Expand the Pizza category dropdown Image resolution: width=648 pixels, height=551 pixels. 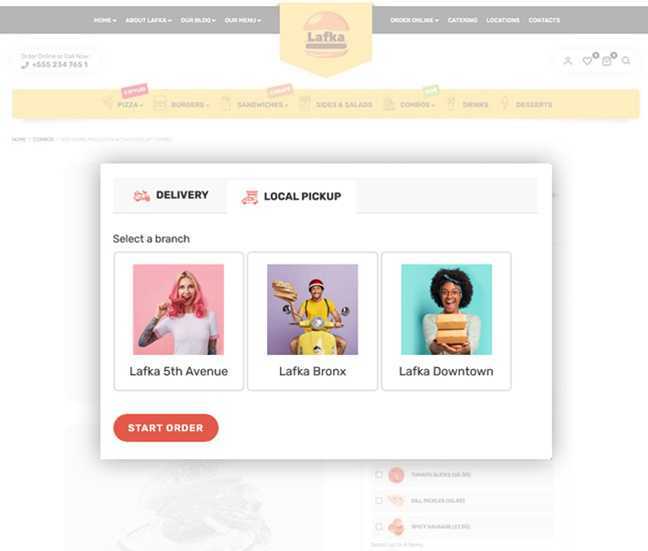click(x=130, y=105)
